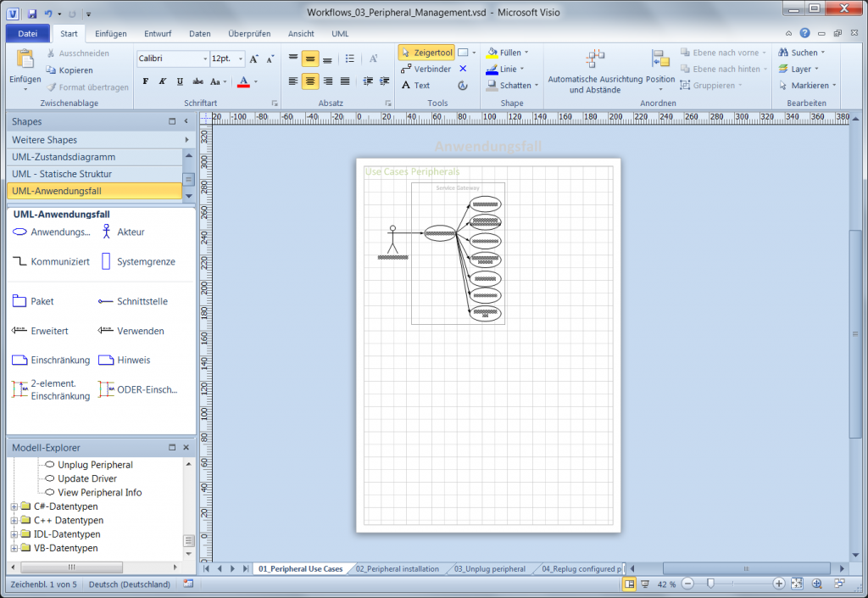This screenshot has width=868, height=598.
Task: Toggle italic K formatting
Action: [162, 81]
